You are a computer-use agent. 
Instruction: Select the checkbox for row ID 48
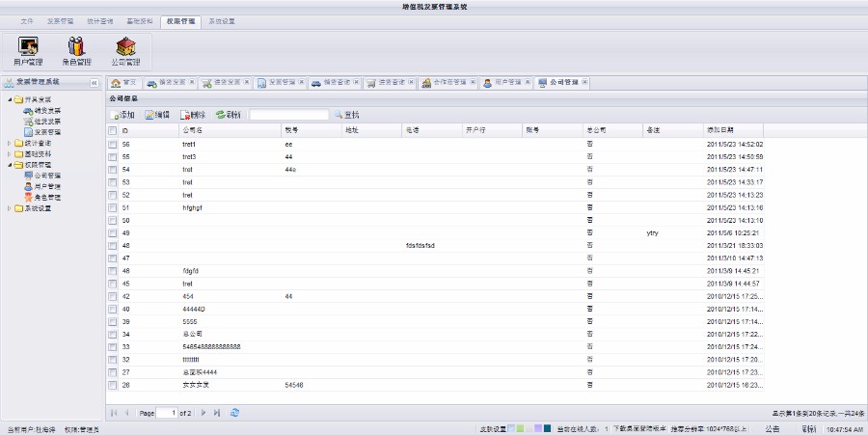point(113,246)
